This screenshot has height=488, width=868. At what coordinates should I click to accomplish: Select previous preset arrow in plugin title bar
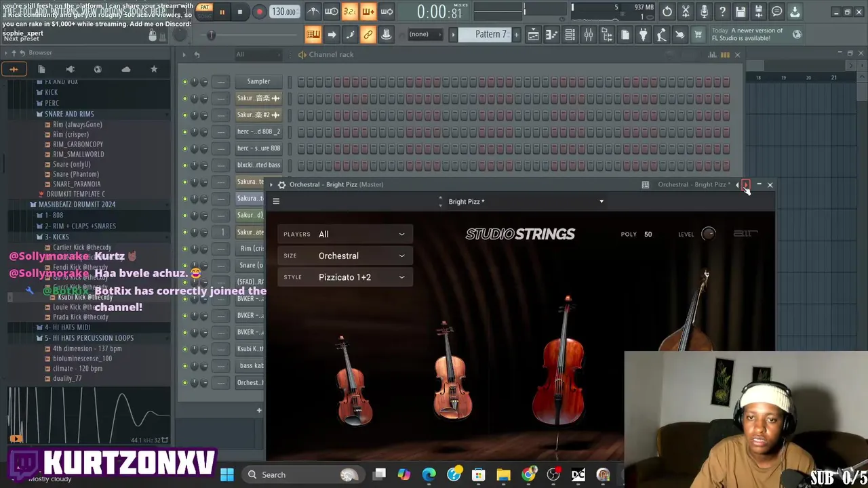(737, 184)
